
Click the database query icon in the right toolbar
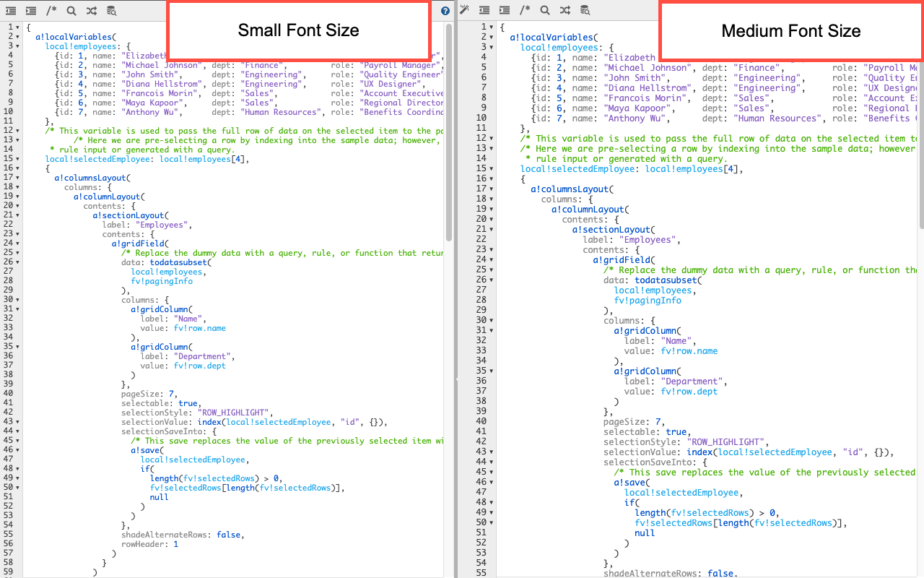(x=586, y=10)
